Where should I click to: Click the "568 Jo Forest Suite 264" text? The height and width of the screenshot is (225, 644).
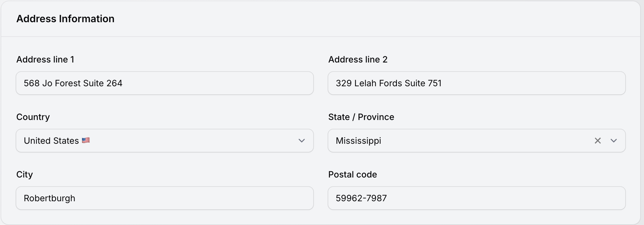coord(73,83)
